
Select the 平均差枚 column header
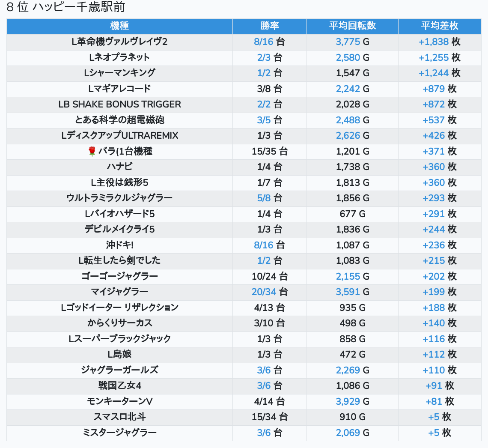(x=439, y=26)
